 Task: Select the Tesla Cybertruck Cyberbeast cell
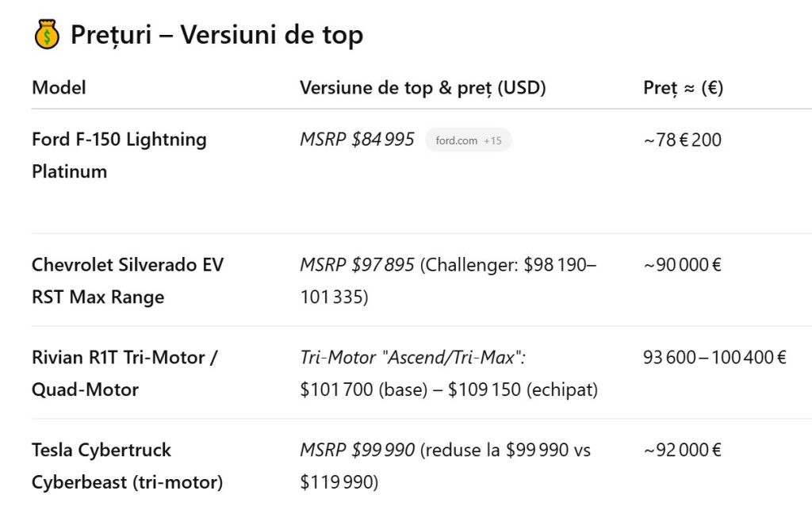[127, 466]
